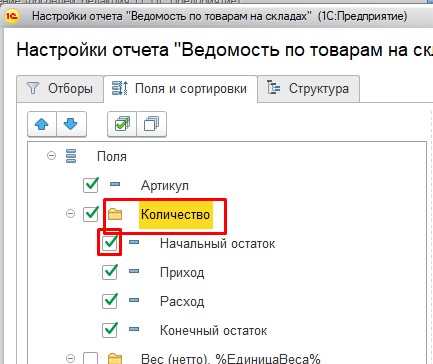The width and height of the screenshot is (433, 364).
Task: Select the Поля root row label
Action: click(x=112, y=156)
